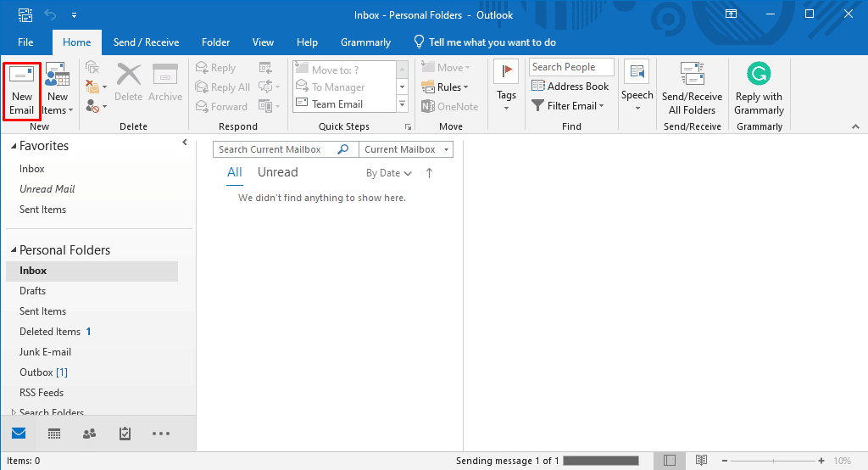This screenshot has height=470, width=868.
Task: Minimize the folder pane
Action: 185,143
